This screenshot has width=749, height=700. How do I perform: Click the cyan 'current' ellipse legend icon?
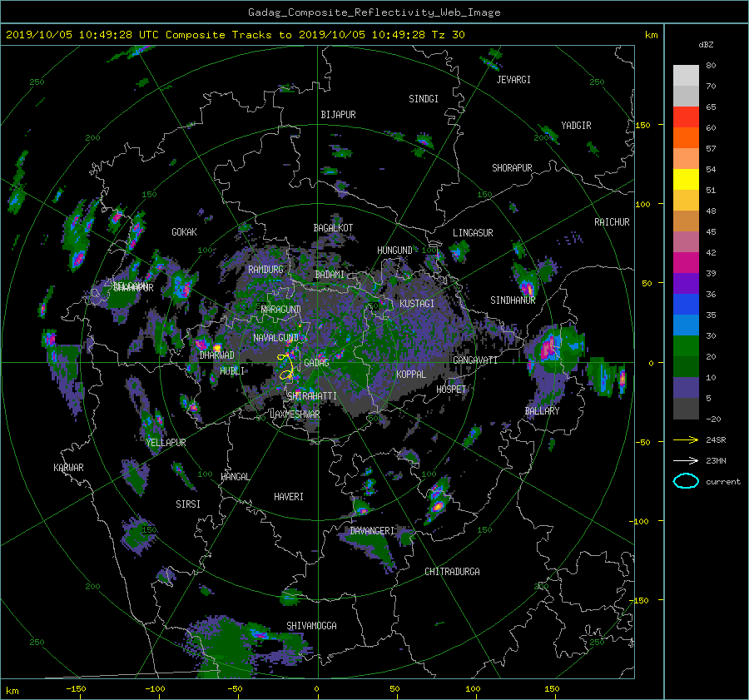686,481
